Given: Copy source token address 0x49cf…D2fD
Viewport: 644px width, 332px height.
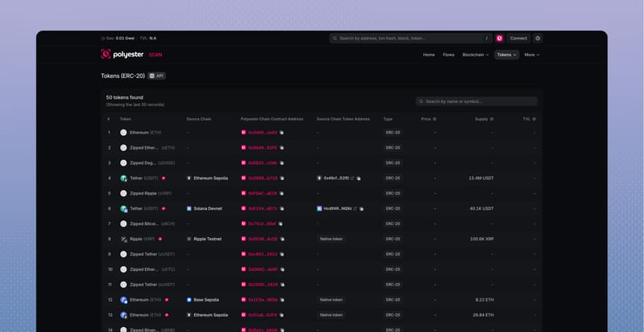Looking at the screenshot, I should point(358,178).
